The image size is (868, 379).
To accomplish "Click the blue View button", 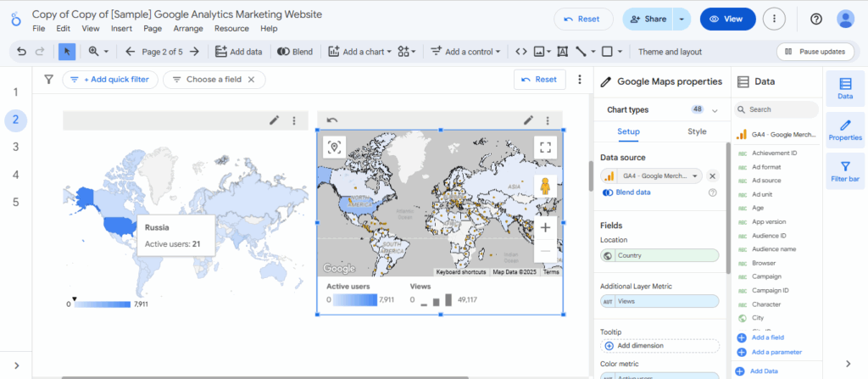I will (x=728, y=19).
